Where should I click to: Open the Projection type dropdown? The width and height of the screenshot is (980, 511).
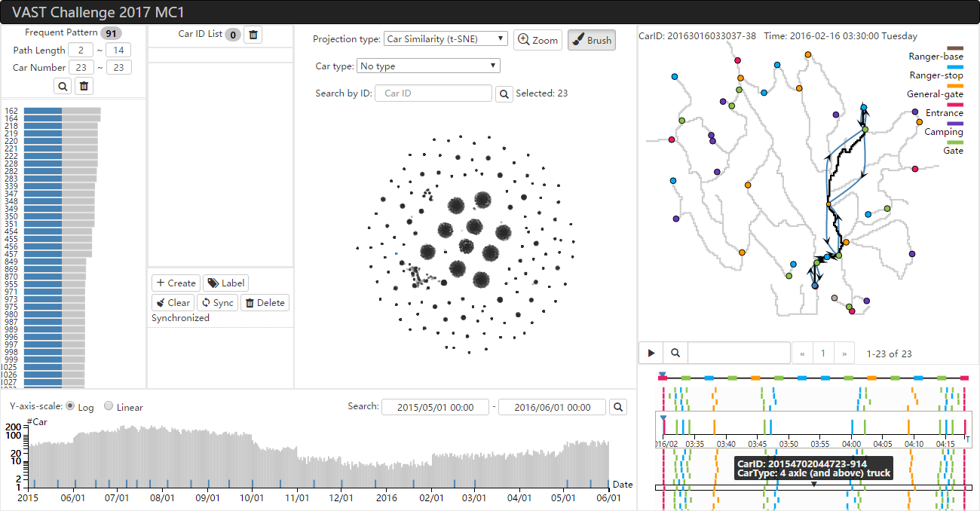point(445,39)
